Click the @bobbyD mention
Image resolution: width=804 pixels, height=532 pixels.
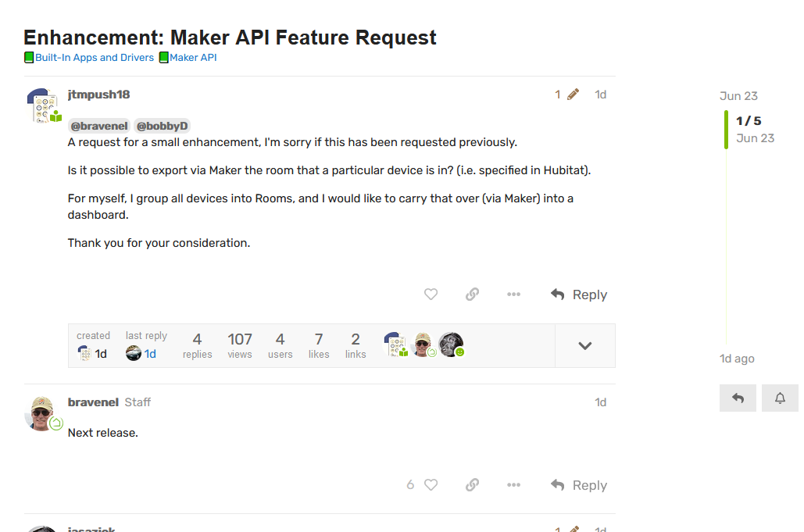click(x=162, y=126)
